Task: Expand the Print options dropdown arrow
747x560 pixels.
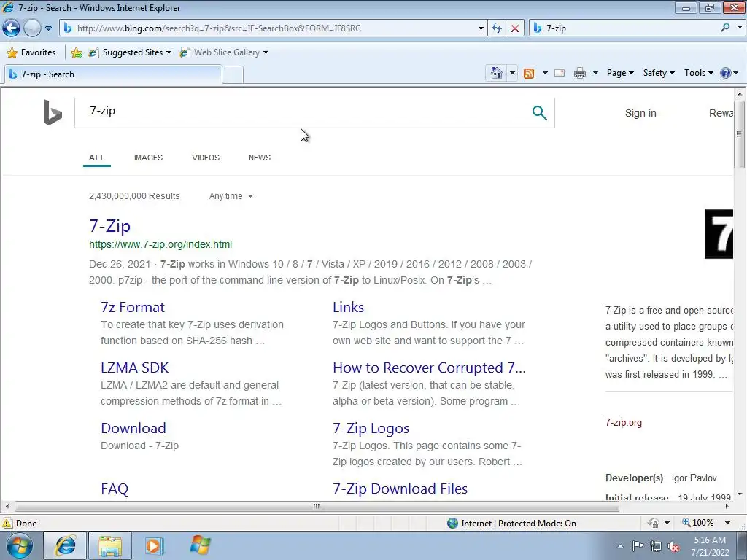Action: (x=595, y=73)
